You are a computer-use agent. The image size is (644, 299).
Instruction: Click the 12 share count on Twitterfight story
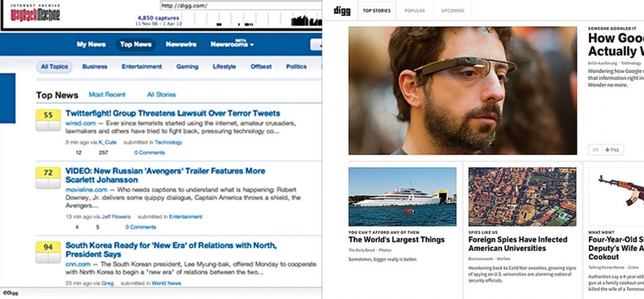pos(78,153)
